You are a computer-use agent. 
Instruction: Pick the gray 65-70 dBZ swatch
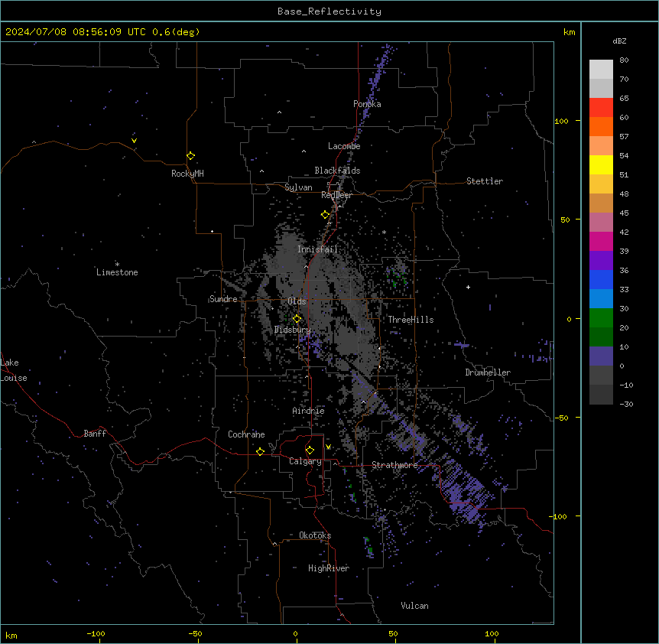pos(601,88)
